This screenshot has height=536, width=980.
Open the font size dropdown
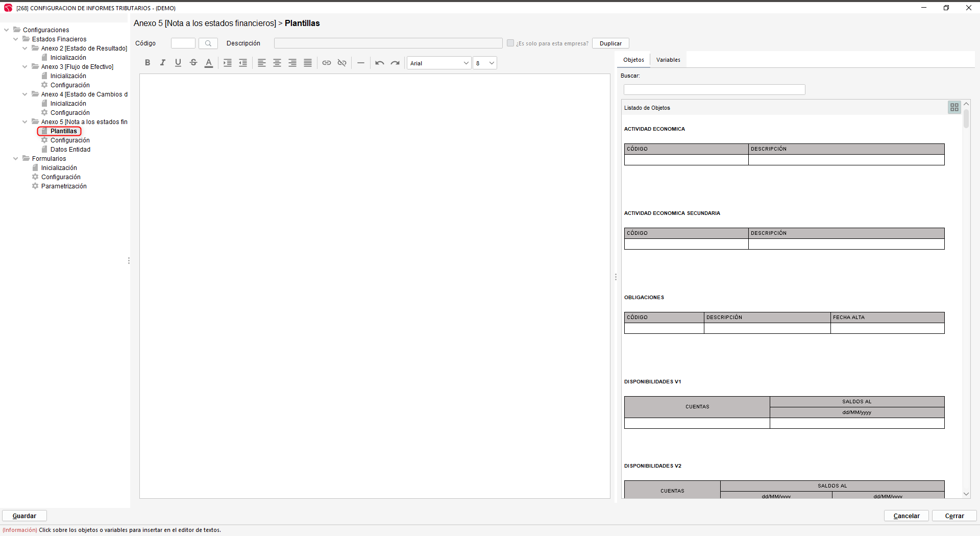pos(485,63)
